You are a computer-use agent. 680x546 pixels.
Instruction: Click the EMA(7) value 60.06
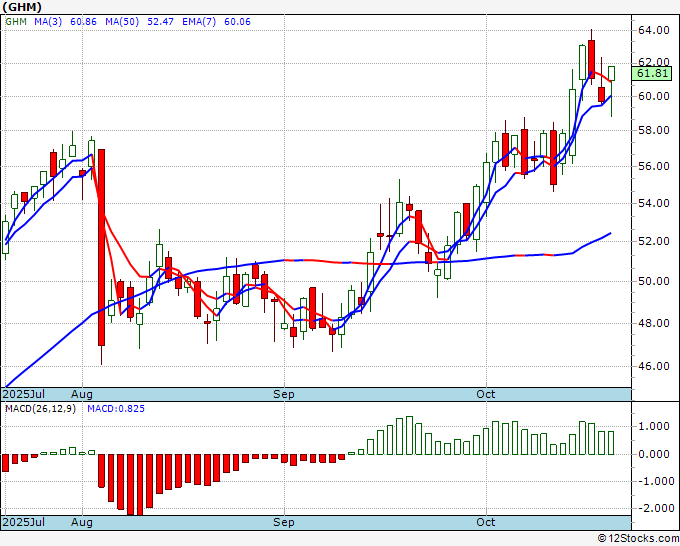click(237, 22)
